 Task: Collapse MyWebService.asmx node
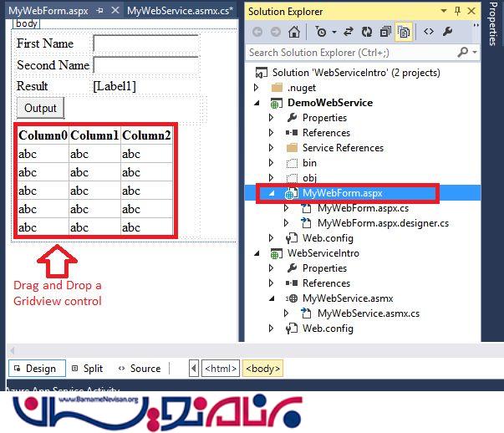pos(272,298)
